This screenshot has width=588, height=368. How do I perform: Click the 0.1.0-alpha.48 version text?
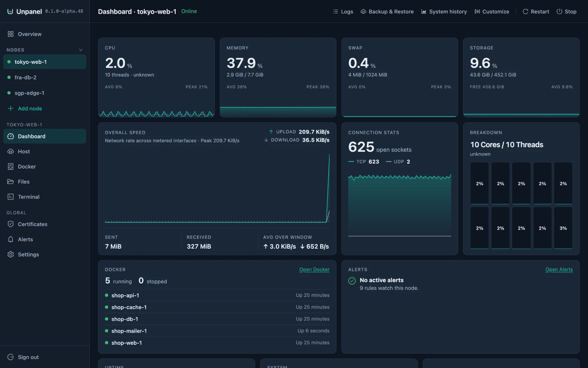pos(64,11)
